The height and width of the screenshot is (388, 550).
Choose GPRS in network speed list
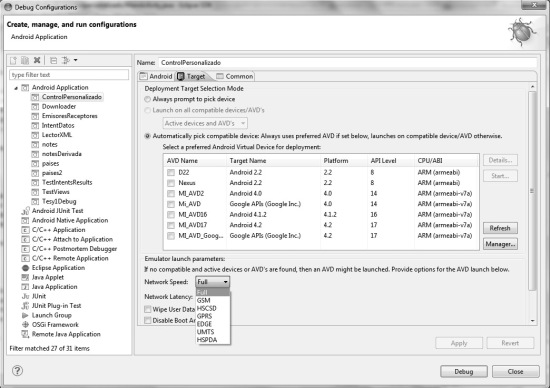coord(213,316)
